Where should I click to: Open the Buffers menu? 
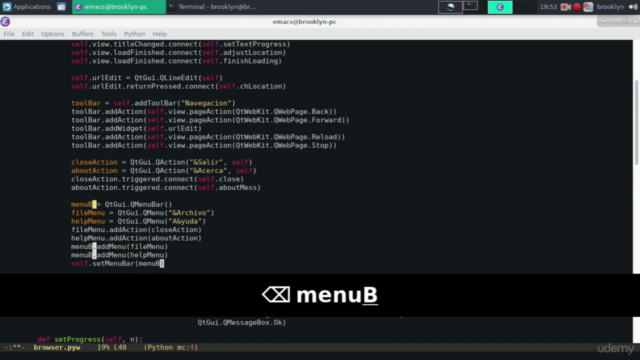(82, 34)
